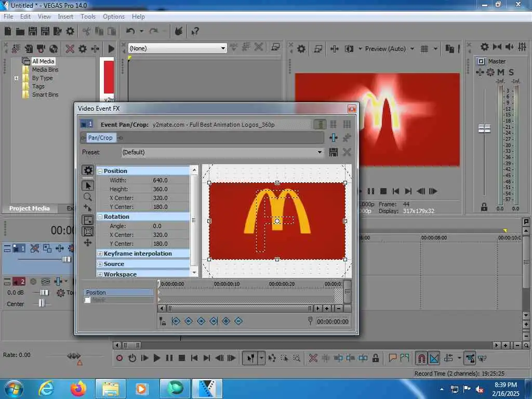Image resolution: width=532 pixels, height=399 pixels.
Task: Open the Tools menu
Action: (x=88, y=16)
